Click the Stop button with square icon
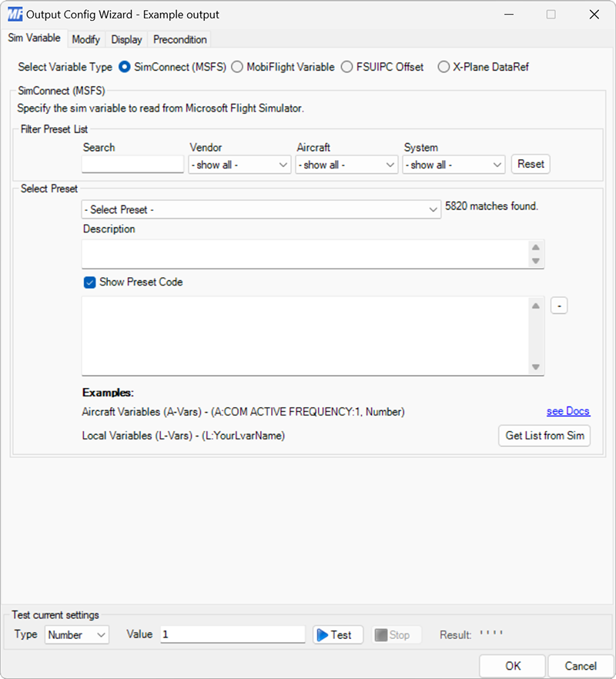 point(396,634)
